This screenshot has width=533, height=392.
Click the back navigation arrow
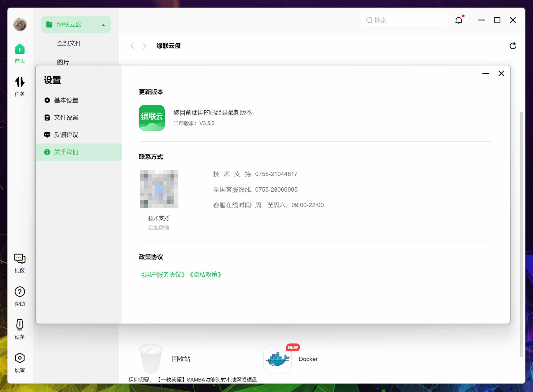pyautogui.click(x=132, y=46)
